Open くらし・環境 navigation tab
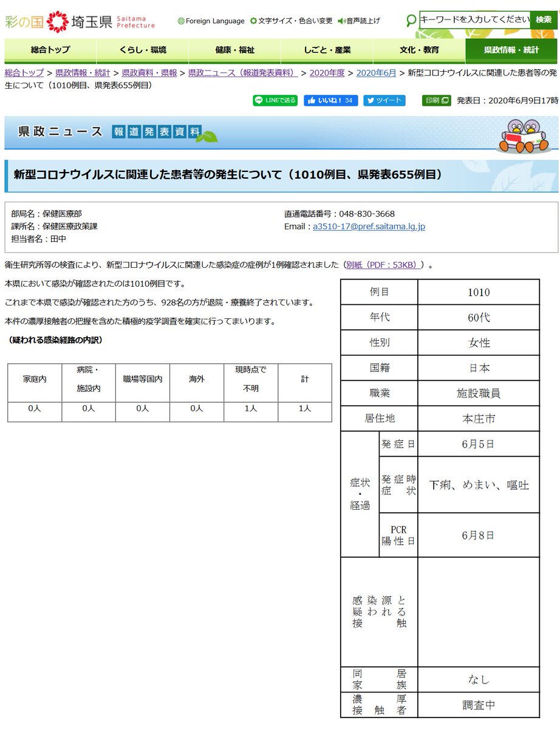The height and width of the screenshot is (729, 560). [x=143, y=50]
